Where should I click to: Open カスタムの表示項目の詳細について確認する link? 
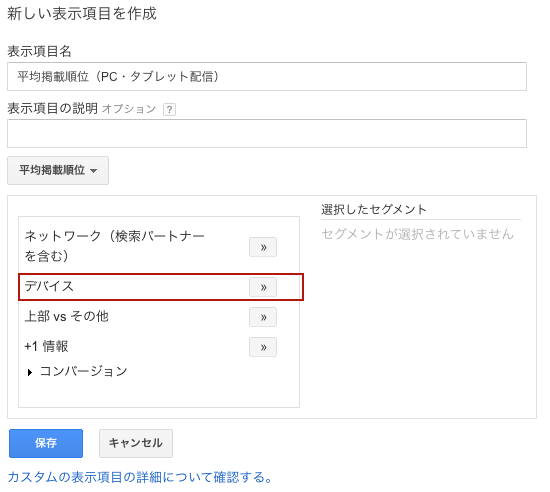(140, 477)
